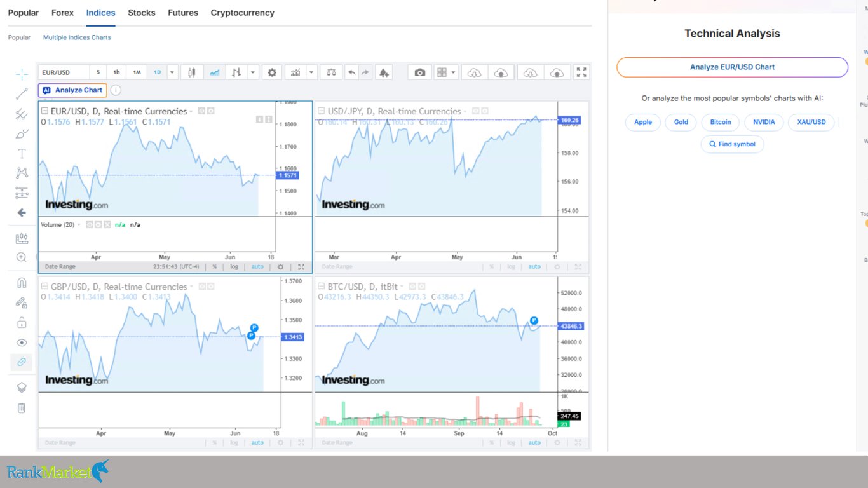Choose the Apple symbol chip

(x=643, y=122)
